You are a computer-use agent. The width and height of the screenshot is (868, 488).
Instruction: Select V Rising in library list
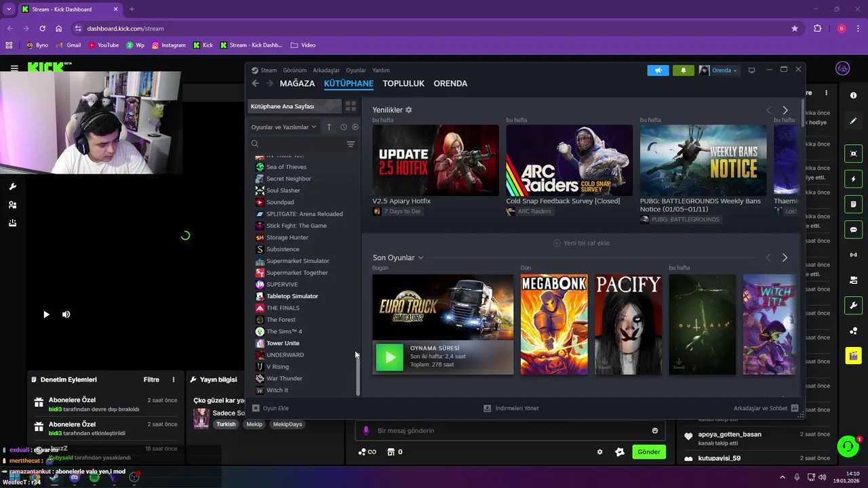coord(277,367)
